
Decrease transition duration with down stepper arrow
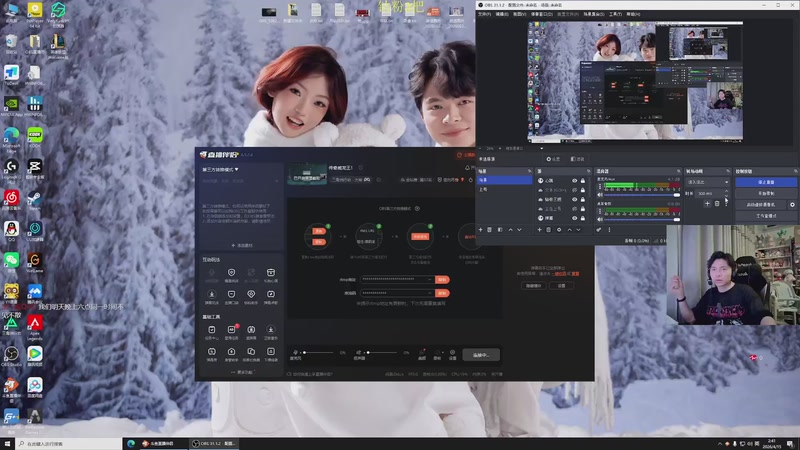click(727, 195)
